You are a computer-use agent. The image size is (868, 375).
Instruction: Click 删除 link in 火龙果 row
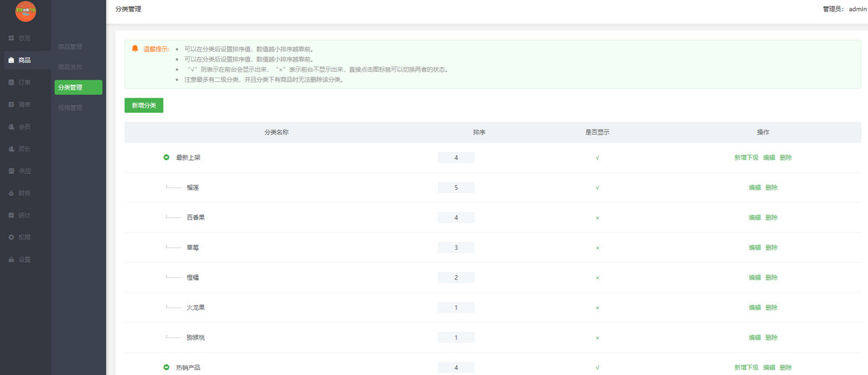point(771,308)
